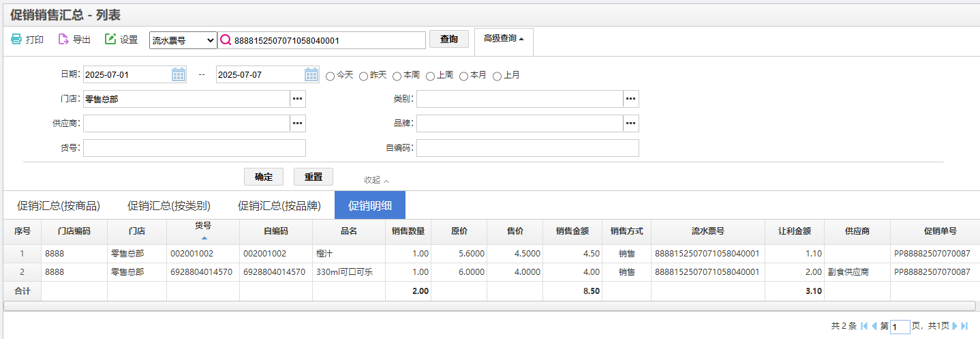The height and width of the screenshot is (339, 980).
Task: Select the 今天 radio option
Action: (x=330, y=76)
